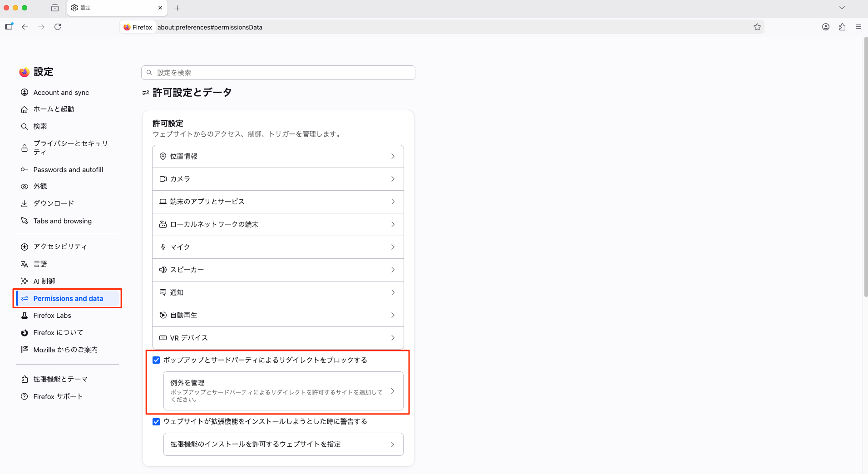The width and height of the screenshot is (868, 474).
Task: Open 拡張機能のインストールを許可するウェブサイトを指定
Action: click(283, 444)
